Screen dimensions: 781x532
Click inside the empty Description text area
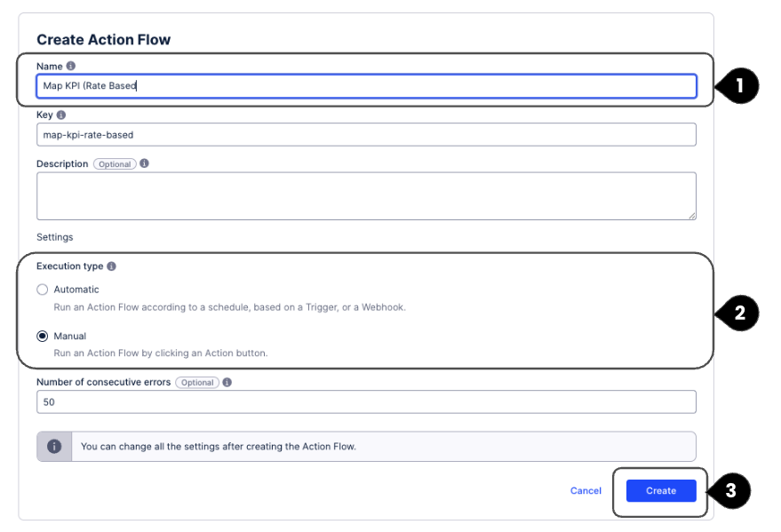[365, 195]
